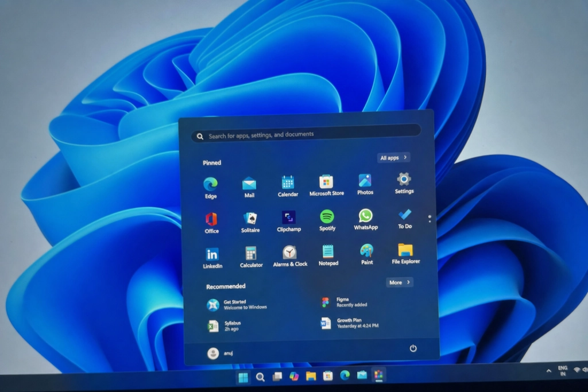Screen dimensions: 588x392
Task: Open the Calculator app
Action: tap(252, 257)
